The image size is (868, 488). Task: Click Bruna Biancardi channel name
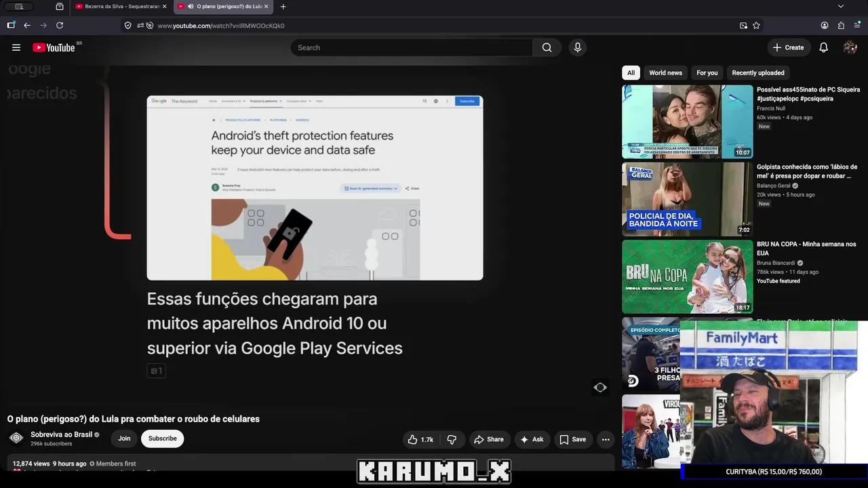click(776, 263)
